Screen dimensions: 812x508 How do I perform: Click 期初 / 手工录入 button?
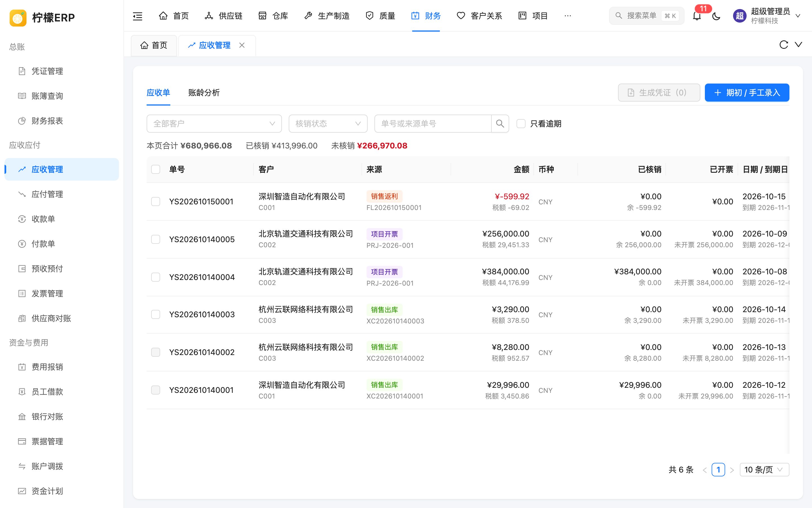coord(747,93)
